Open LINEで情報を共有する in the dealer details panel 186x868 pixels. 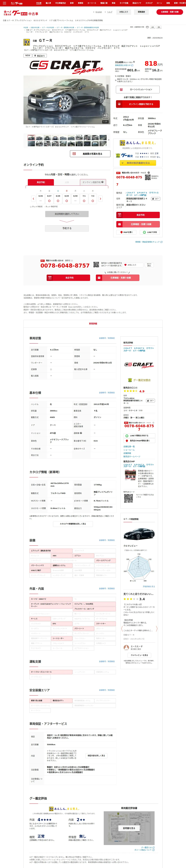point(139,436)
